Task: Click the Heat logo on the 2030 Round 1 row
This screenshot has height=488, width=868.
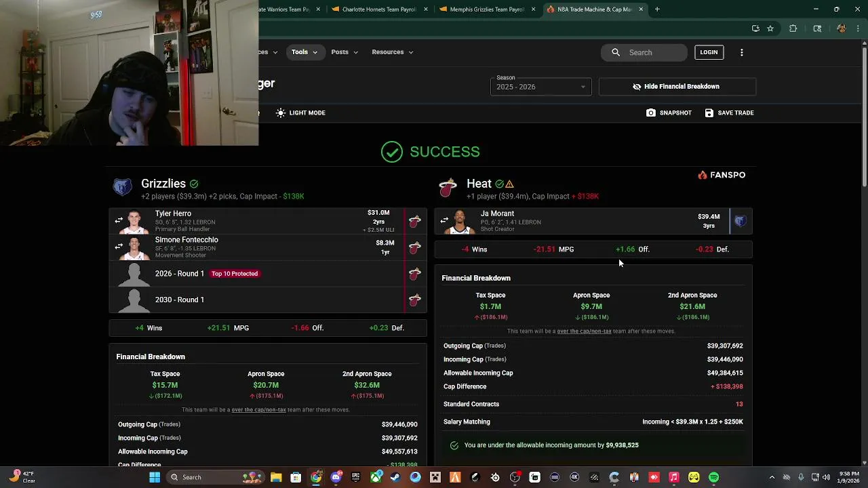Action: click(x=415, y=300)
